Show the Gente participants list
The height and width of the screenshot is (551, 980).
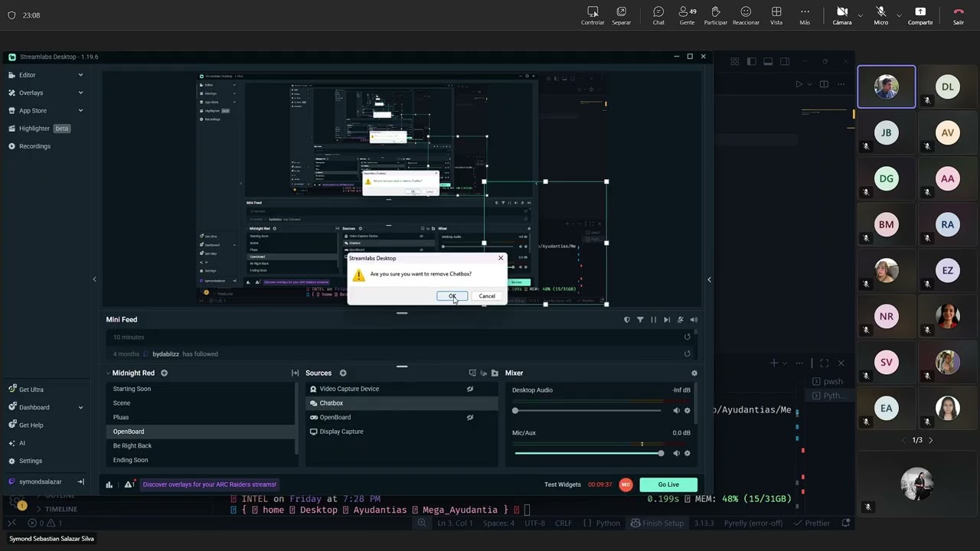coord(688,15)
